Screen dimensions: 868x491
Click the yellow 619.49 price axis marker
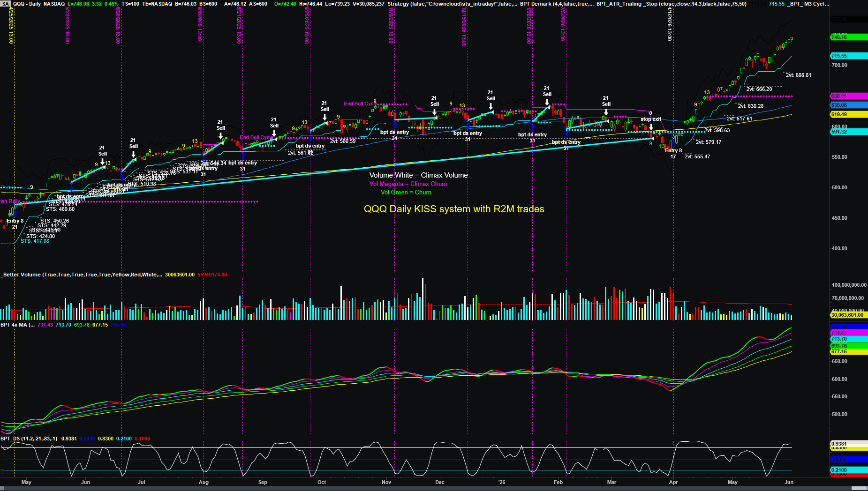849,114
